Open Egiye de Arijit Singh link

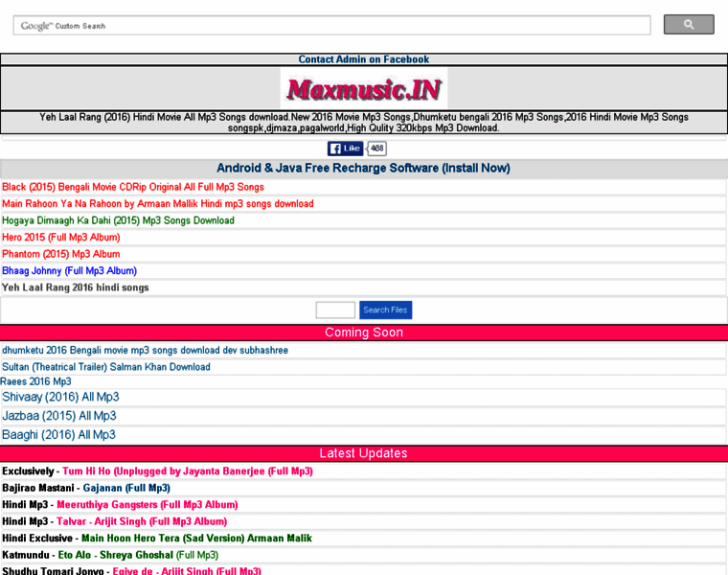click(x=187, y=571)
